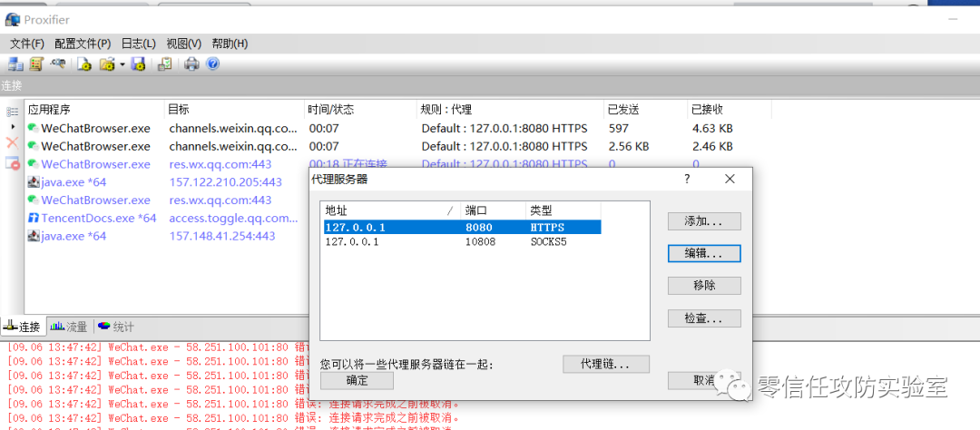Click the 597 sent value
Screen dimensions: 980x430
[x=617, y=129]
